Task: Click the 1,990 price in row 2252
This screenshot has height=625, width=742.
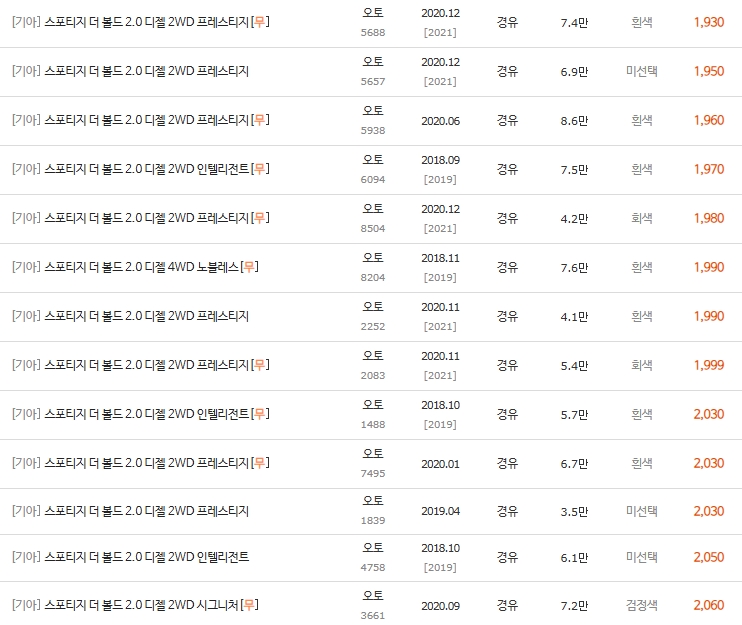Action: pos(709,316)
